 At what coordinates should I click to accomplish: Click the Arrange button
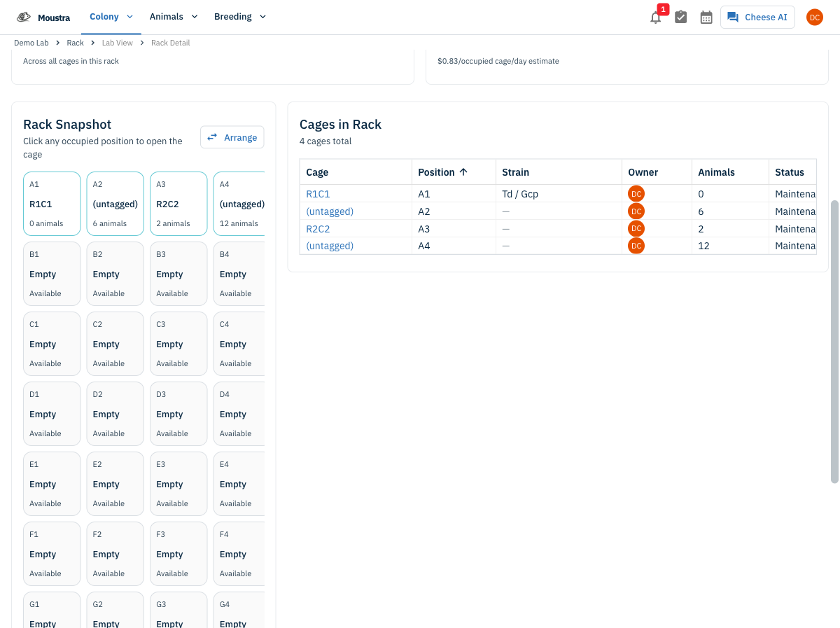point(232,137)
